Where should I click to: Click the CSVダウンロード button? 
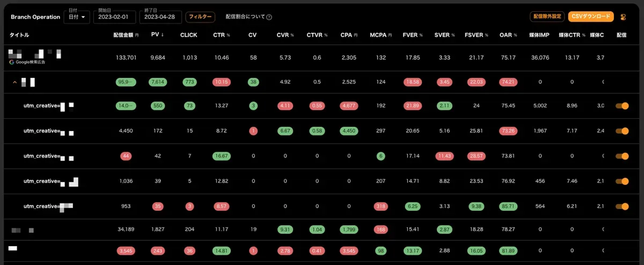591,17
